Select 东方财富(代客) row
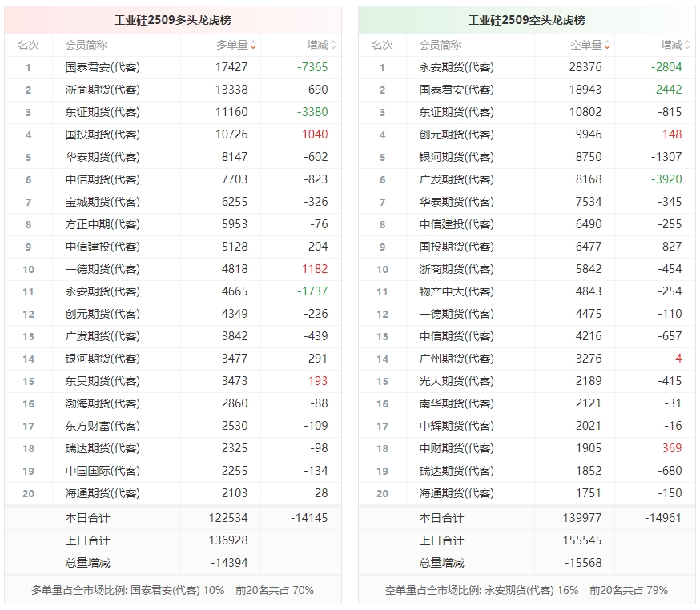 [x=173, y=426]
